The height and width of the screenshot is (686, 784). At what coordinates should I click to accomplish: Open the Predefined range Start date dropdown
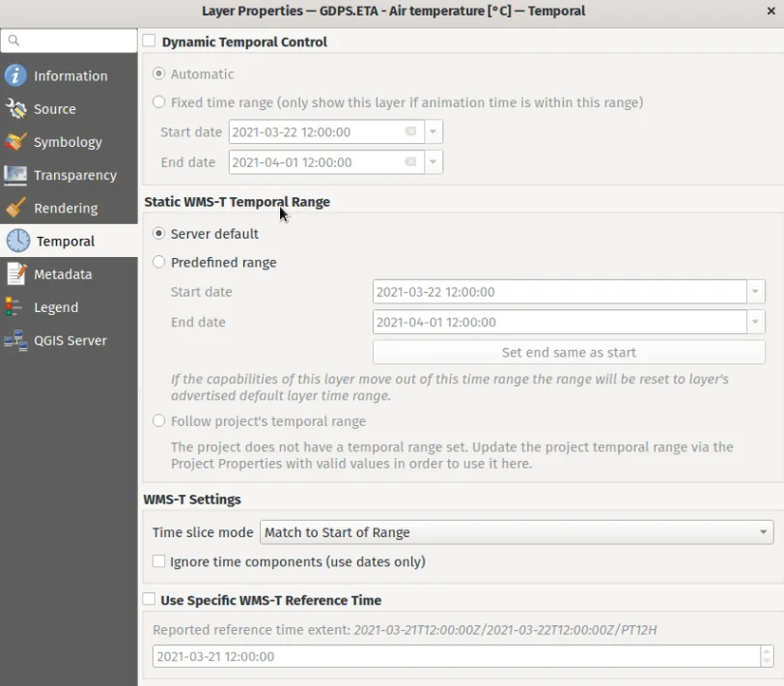click(x=755, y=292)
